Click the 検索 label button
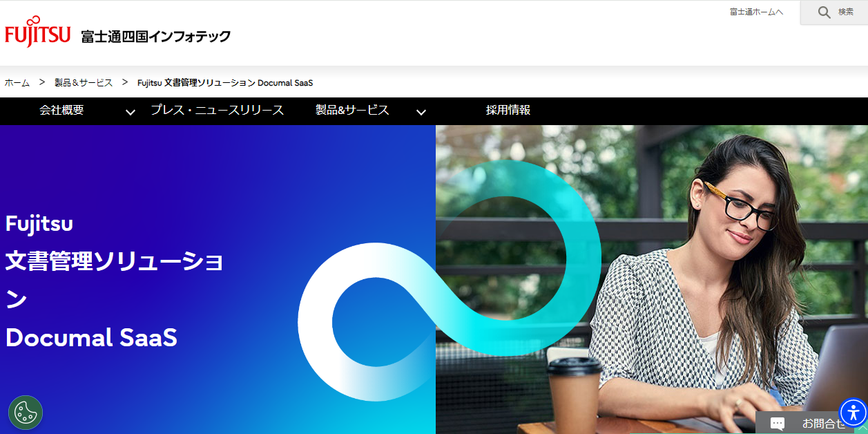 846,12
